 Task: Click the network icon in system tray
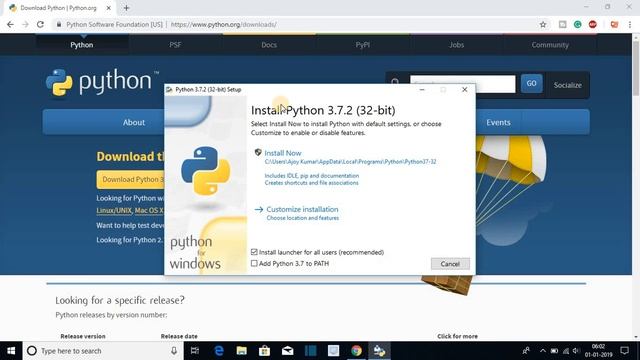coord(566,351)
